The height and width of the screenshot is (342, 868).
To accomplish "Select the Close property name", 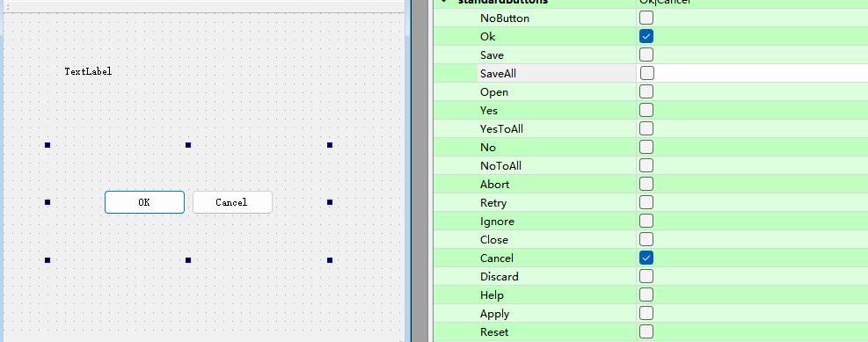I will 494,240.
